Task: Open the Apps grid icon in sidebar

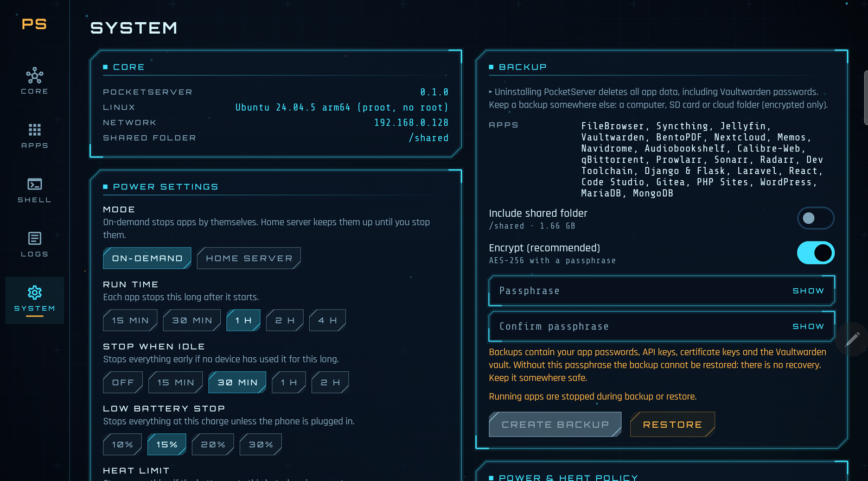Action: pyautogui.click(x=35, y=130)
